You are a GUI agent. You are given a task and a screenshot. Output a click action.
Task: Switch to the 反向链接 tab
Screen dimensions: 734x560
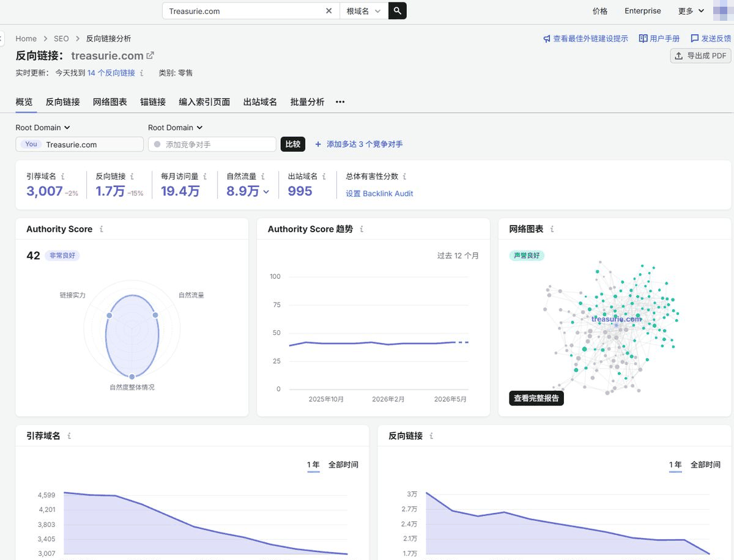click(63, 102)
